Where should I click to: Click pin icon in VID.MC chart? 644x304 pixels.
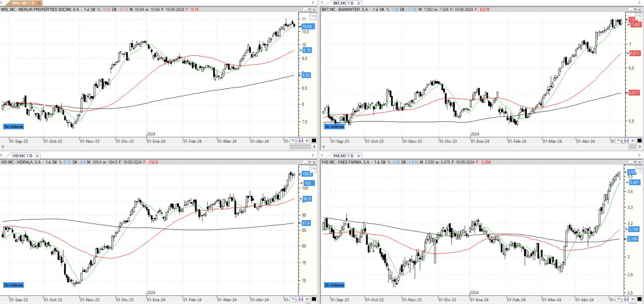click(307, 299)
